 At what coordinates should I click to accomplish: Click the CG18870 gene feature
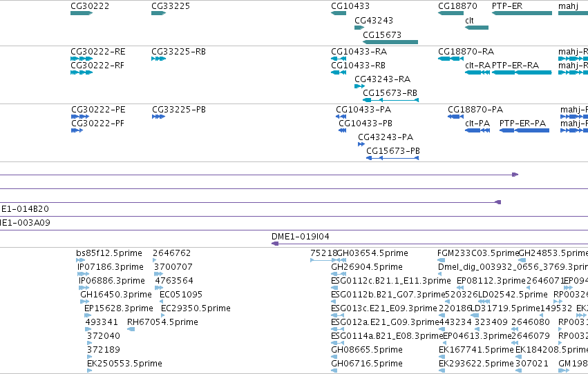point(451,13)
